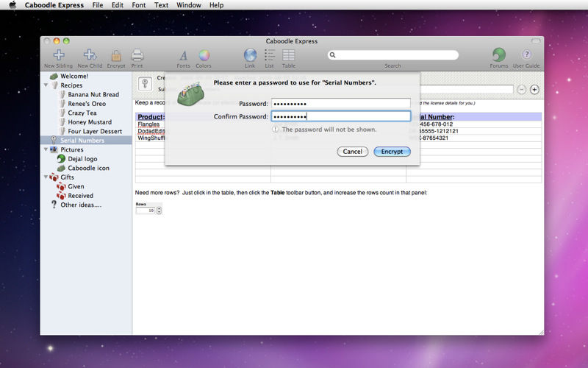
Task: Click the magnifier icon in search field
Action: [332, 55]
